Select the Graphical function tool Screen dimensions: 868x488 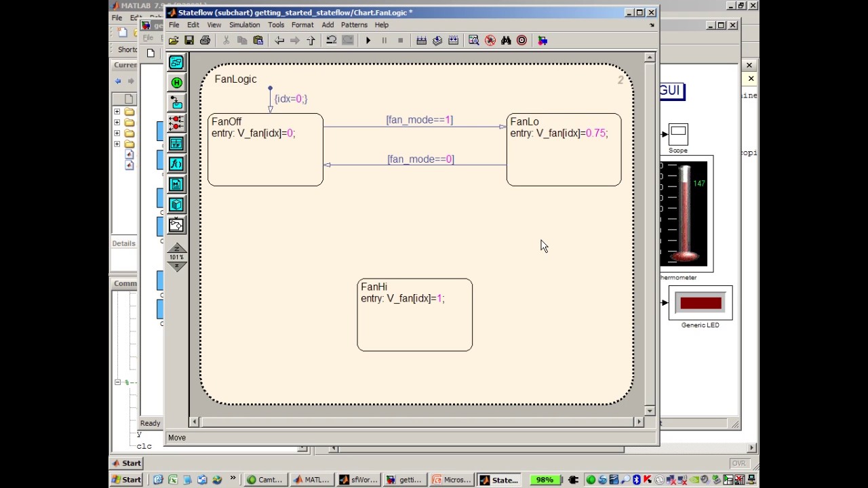[176, 164]
